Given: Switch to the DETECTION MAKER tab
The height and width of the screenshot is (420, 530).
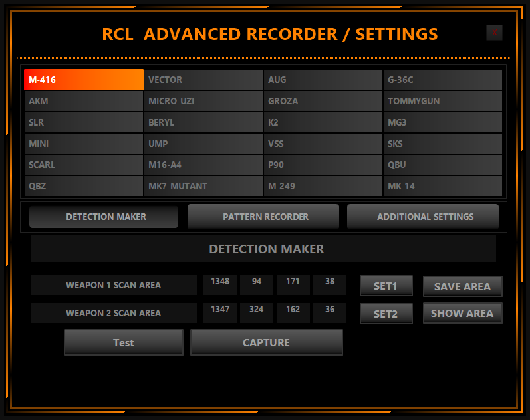Looking at the screenshot, I should (104, 217).
